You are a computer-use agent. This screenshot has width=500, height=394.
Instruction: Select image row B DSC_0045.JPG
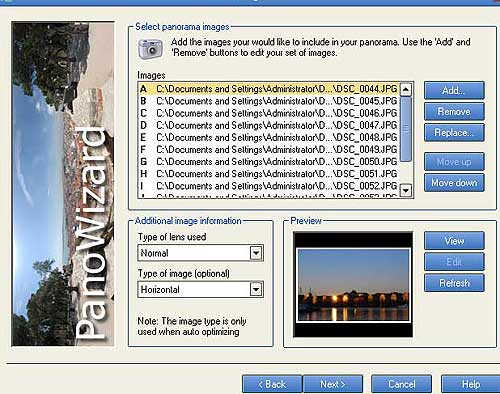tap(268, 101)
